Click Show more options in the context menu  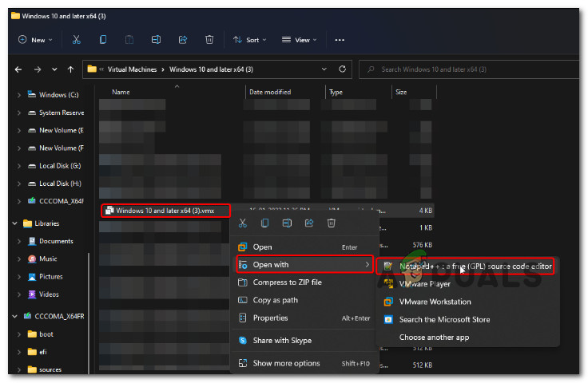[x=286, y=363]
